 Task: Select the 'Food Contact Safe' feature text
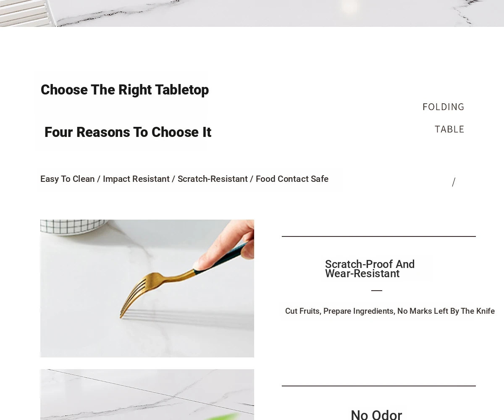click(x=292, y=179)
